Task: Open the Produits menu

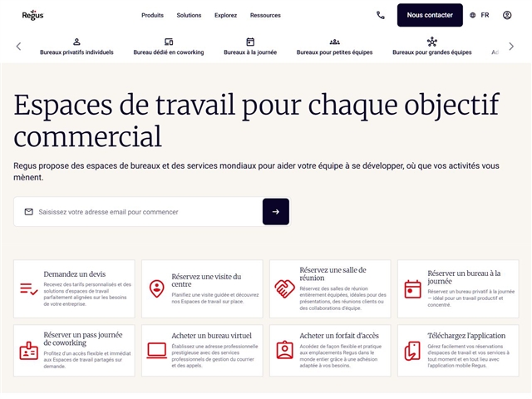Action: tap(152, 15)
